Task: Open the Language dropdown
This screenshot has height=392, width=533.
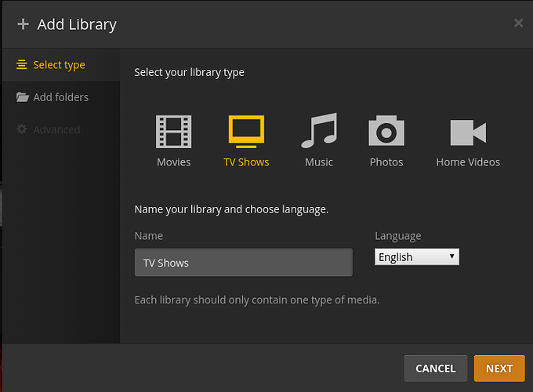Action: coord(416,257)
